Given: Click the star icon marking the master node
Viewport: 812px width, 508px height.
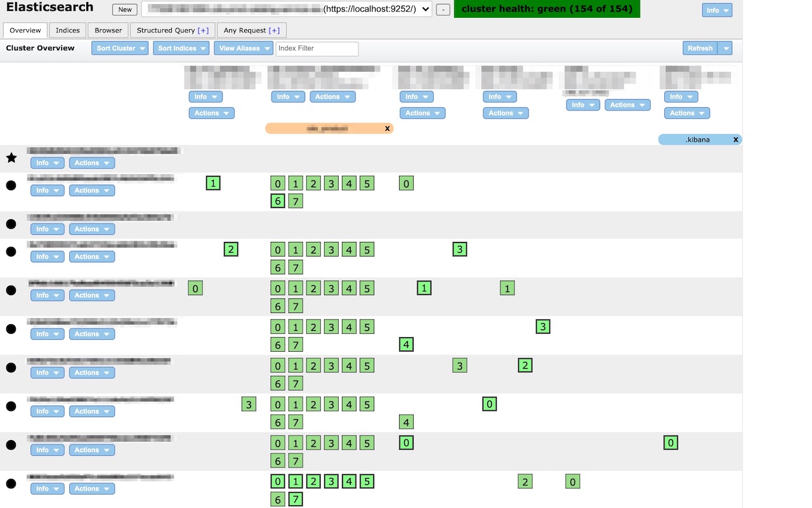Looking at the screenshot, I should click(11, 157).
